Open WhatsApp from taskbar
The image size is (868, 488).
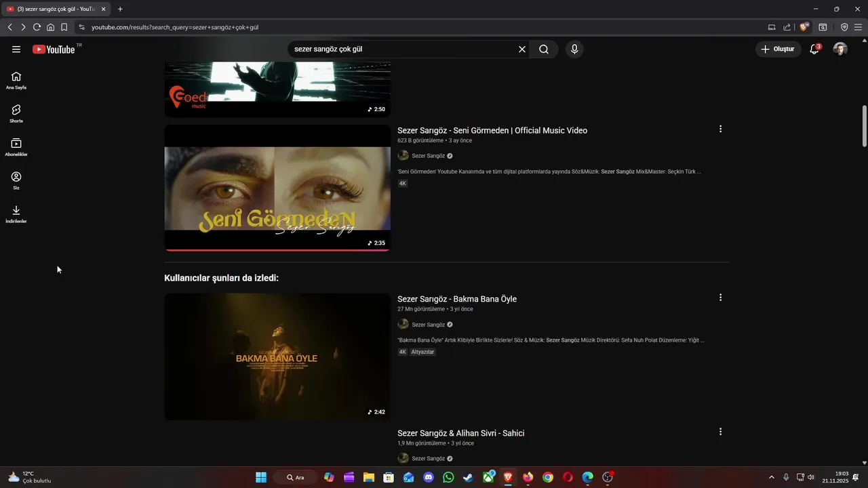coord(448,477)
